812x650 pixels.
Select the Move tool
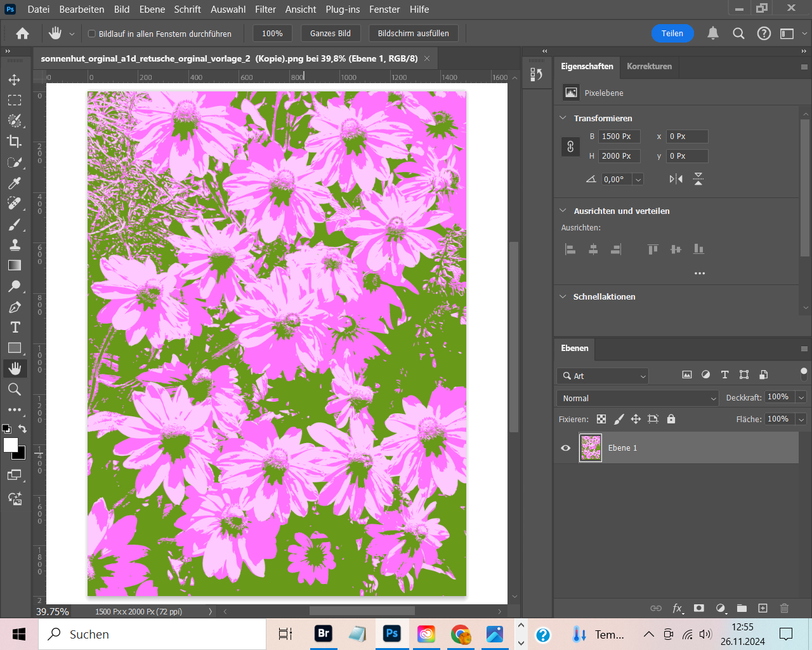tap(15, 79)
